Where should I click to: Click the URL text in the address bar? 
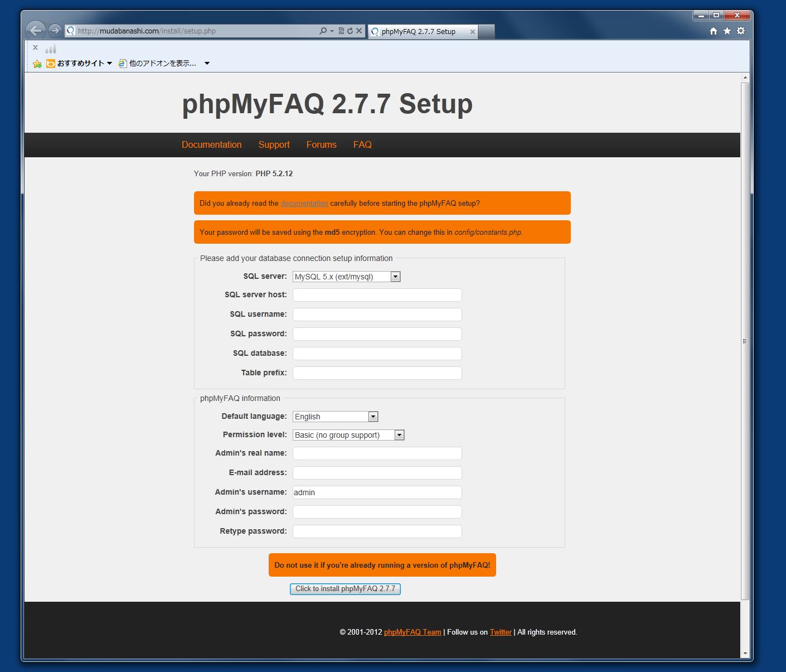coord(147,31)
